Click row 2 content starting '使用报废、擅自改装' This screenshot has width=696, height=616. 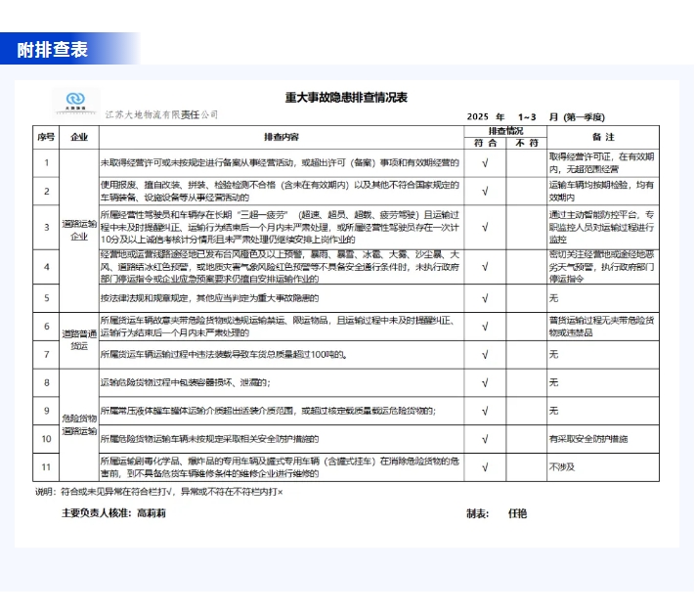pos(280,191)
